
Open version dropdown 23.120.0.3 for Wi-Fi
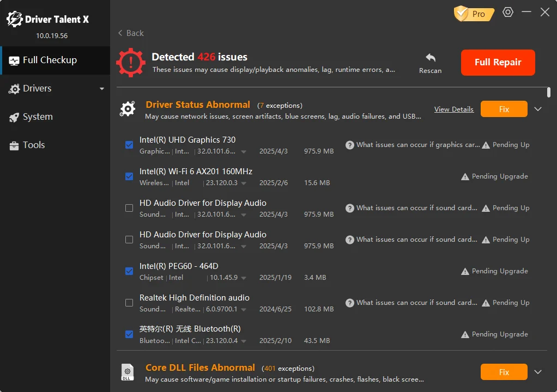244,183
